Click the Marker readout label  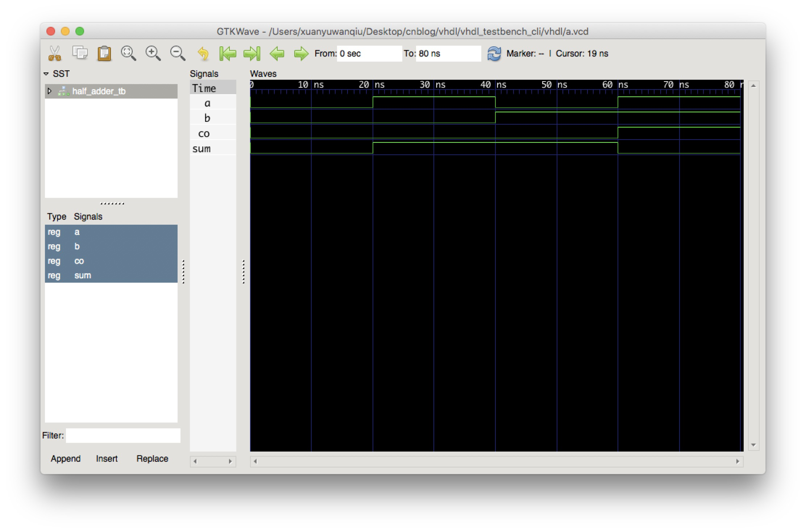525,53
